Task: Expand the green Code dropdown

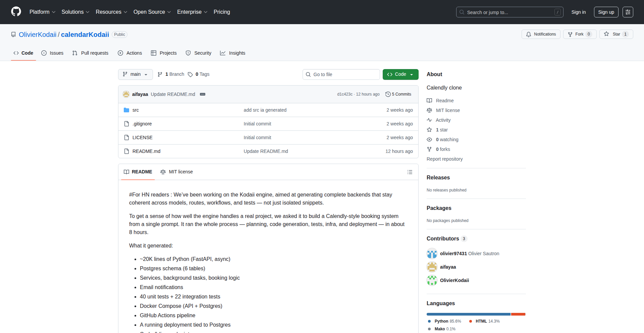Action: (x=411, y=74)
